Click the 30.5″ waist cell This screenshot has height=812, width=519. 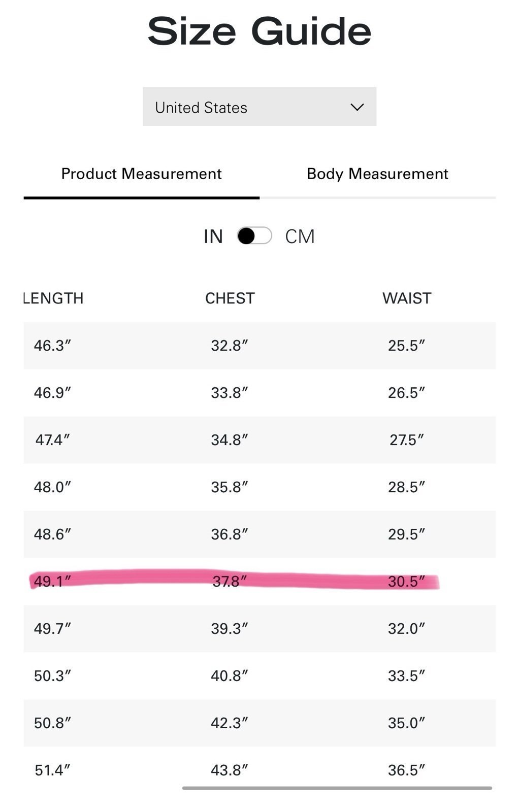(x=406, y=581)
